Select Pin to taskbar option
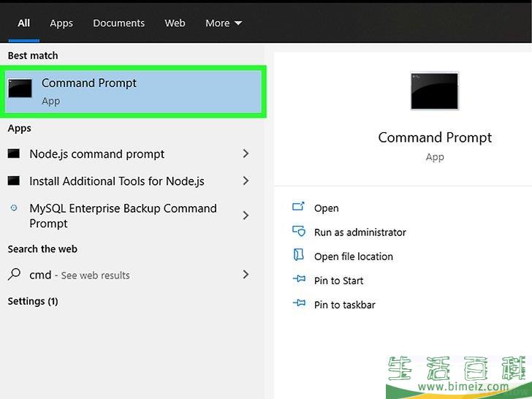532x399 pixels. pyautogui.click(x=344, y=305)
